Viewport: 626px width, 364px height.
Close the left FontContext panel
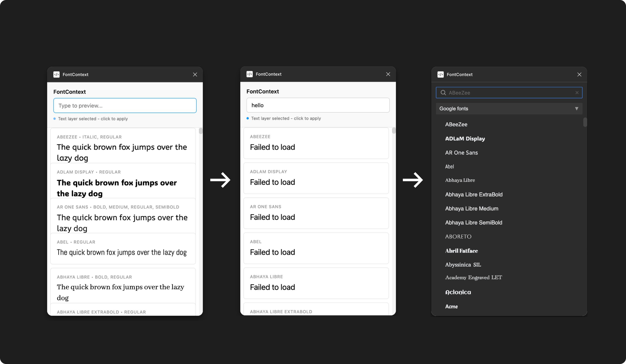point(195,75)
